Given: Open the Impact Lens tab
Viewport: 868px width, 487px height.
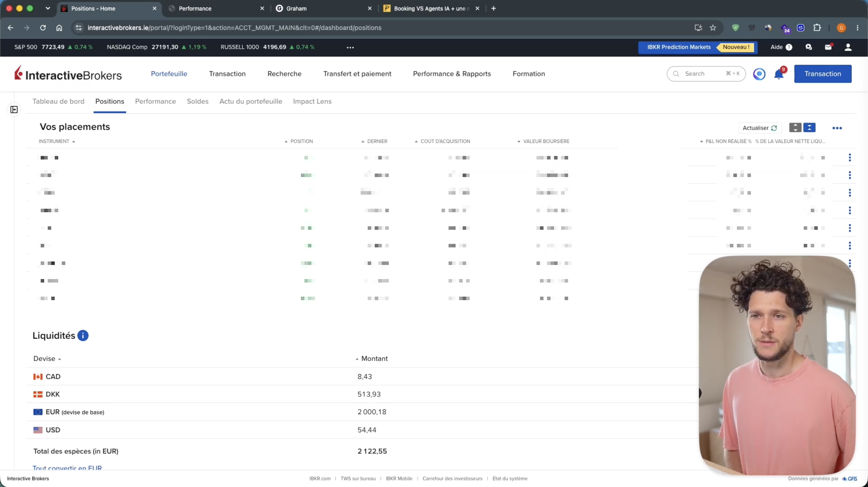Looking at the screenshot, I should pyautogui.click(x=312, y=101).
